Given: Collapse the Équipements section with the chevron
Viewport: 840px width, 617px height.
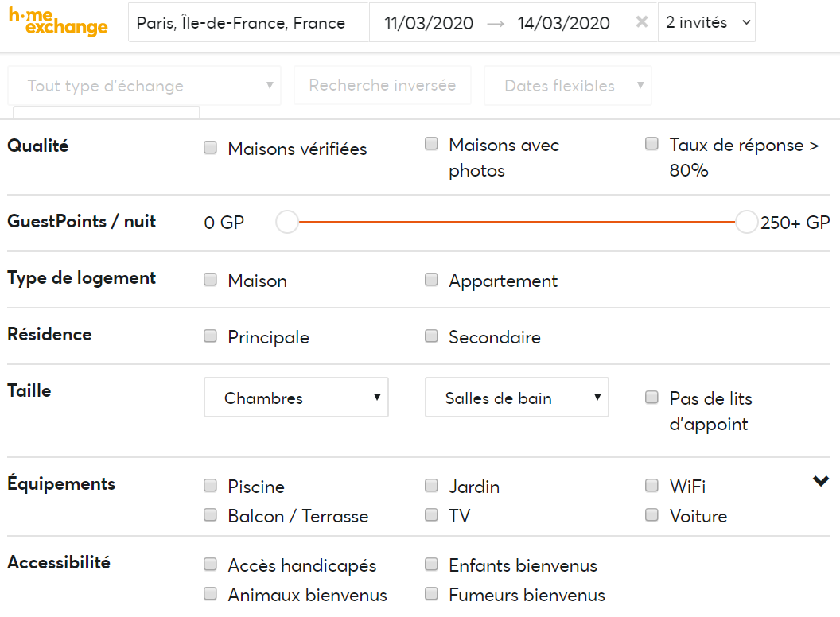Looking at the screenshot, I should click(820, 480).
